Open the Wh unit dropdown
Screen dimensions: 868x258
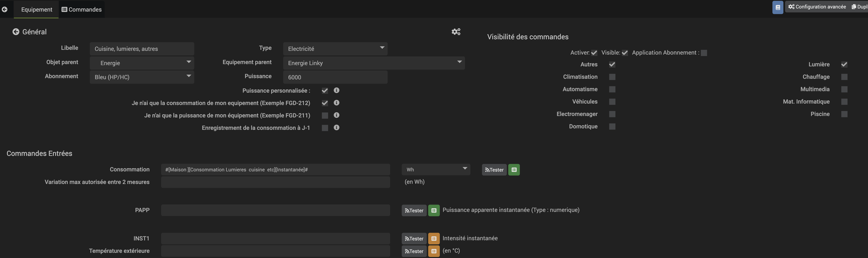tap(436, 170)
